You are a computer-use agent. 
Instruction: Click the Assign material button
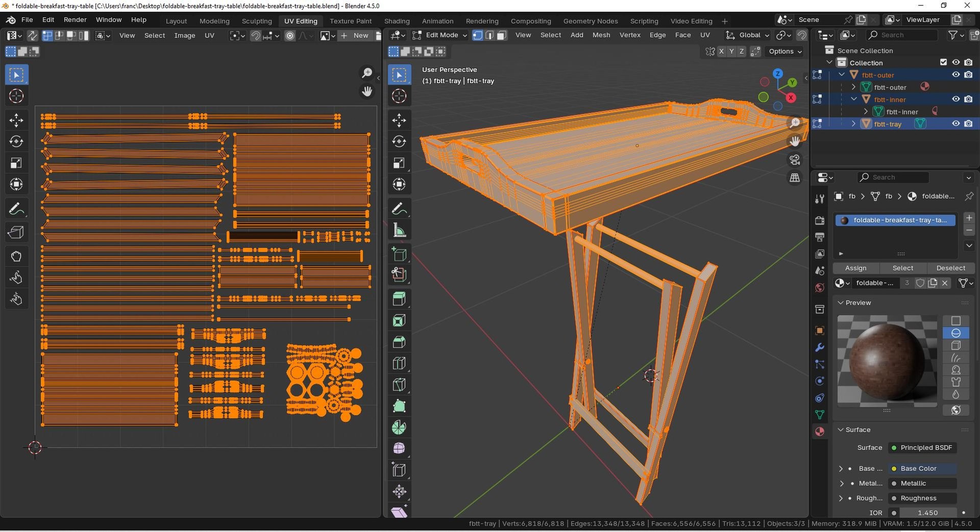tap(856, 268)
